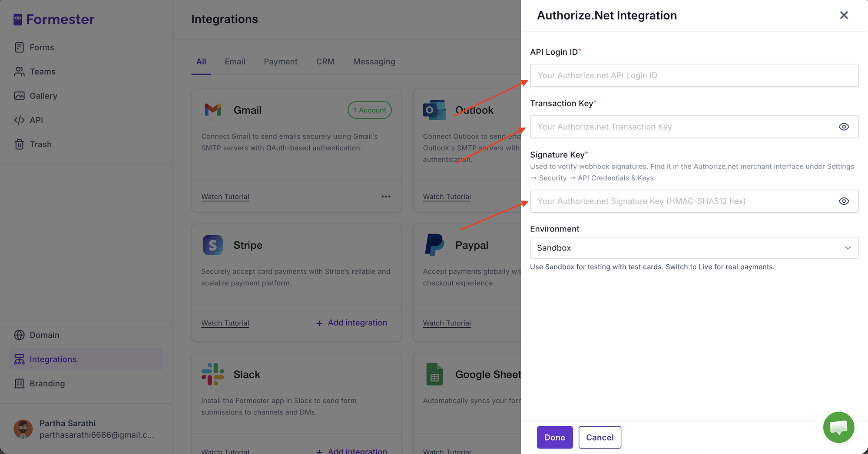Open Watch Tutorial link on Paypal card
Image resolution: width=868 pixels, height=454 pixels.
click(447, 323)
